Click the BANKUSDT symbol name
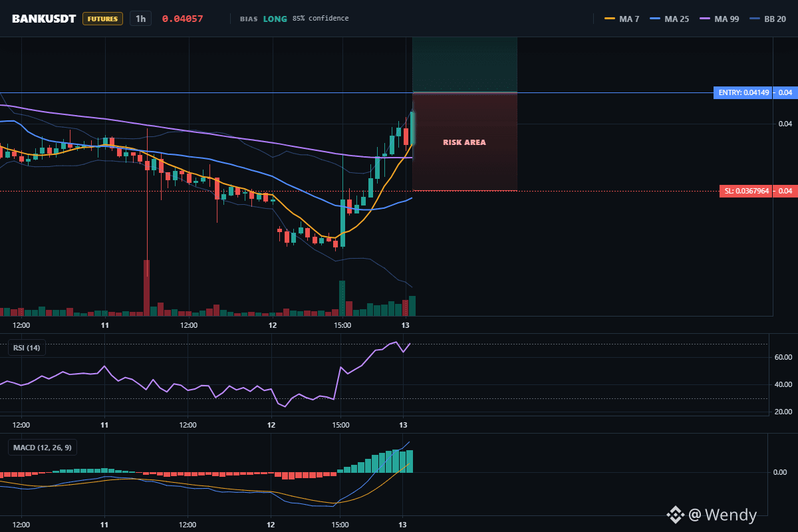 coord(45,19)
